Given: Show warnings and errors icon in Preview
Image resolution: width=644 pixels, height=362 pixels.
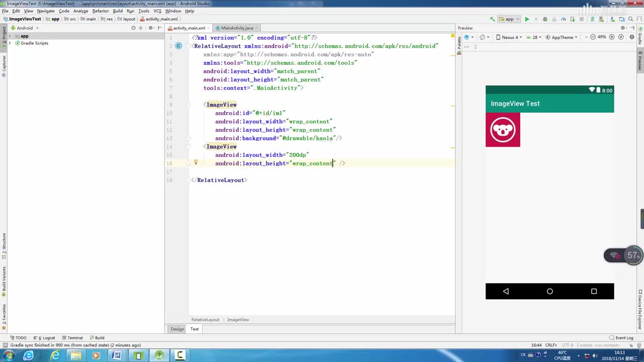Looking at the screenshot, I should click(x=631, y=37).
